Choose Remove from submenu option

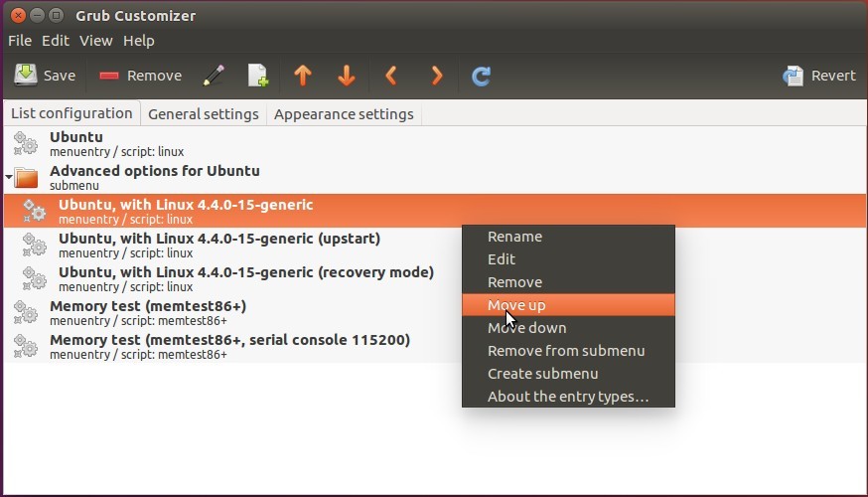568,351
